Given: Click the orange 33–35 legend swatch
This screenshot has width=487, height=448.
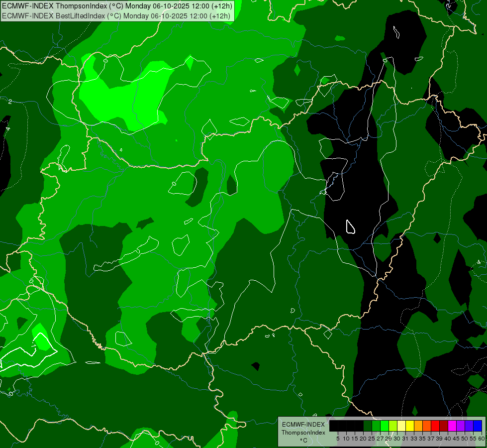Looking at the screenshot, I should point(418,426).
